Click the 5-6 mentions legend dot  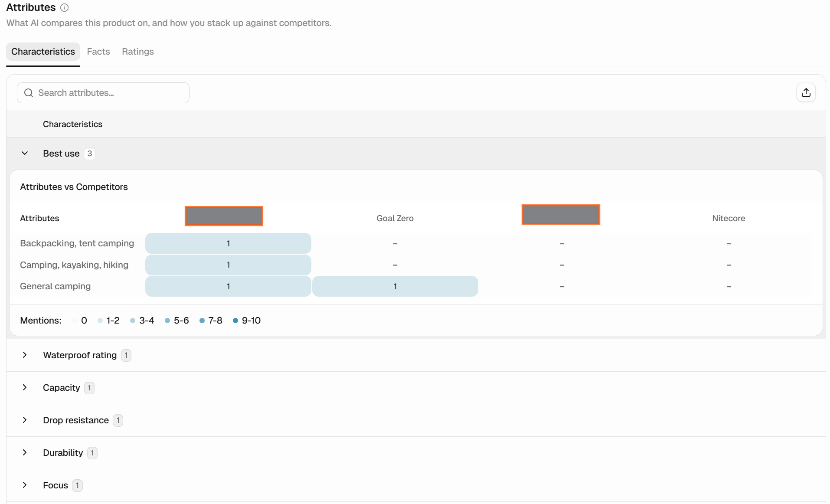[167, 321]
